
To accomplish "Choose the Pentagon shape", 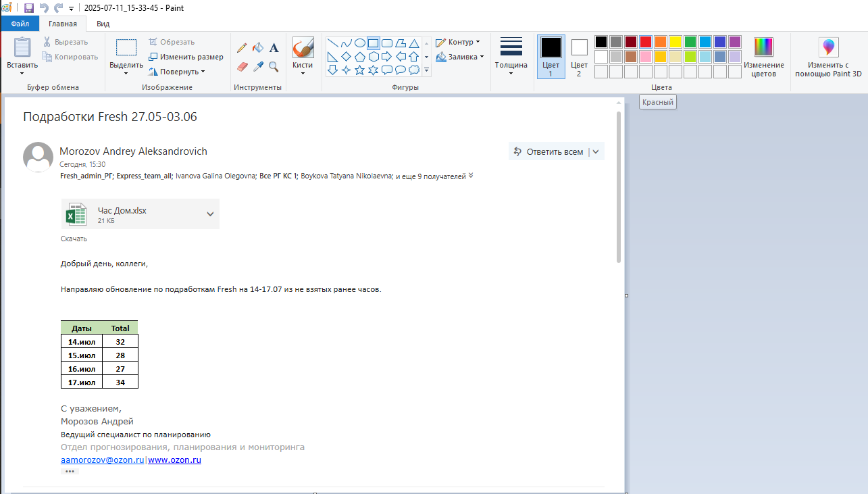I will pyautogui.click(x=359, y=56).
